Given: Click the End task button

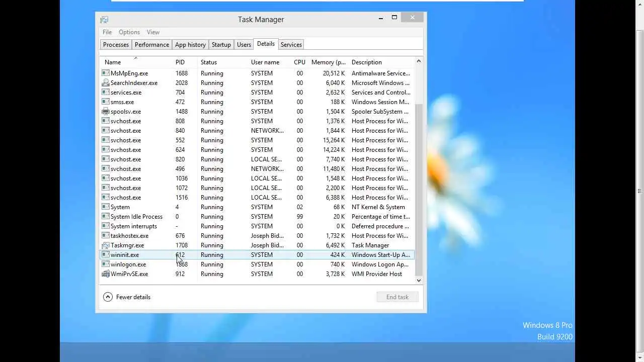Looking at the screenshot, I should 397,297.
